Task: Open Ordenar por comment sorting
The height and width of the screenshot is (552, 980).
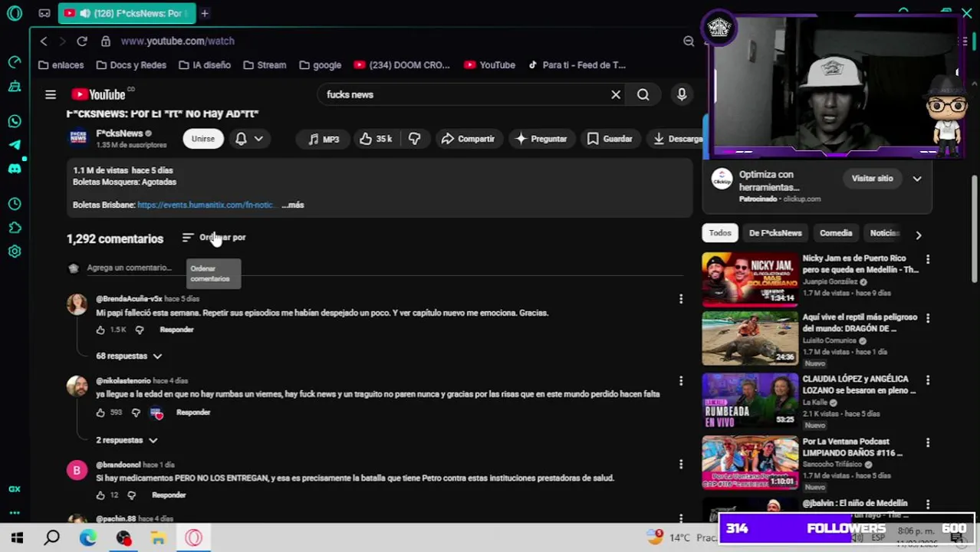Action: pos(214,238)
